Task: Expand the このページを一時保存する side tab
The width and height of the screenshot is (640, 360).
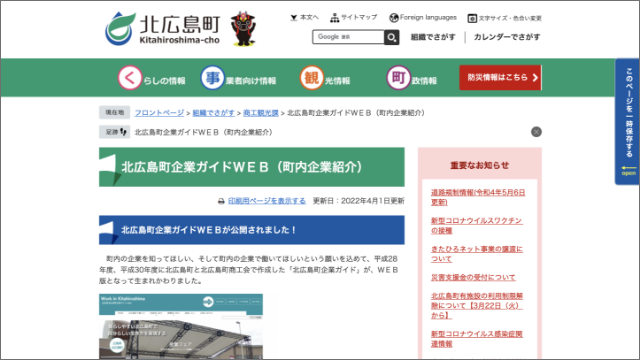Action: (x=628, y=122)
